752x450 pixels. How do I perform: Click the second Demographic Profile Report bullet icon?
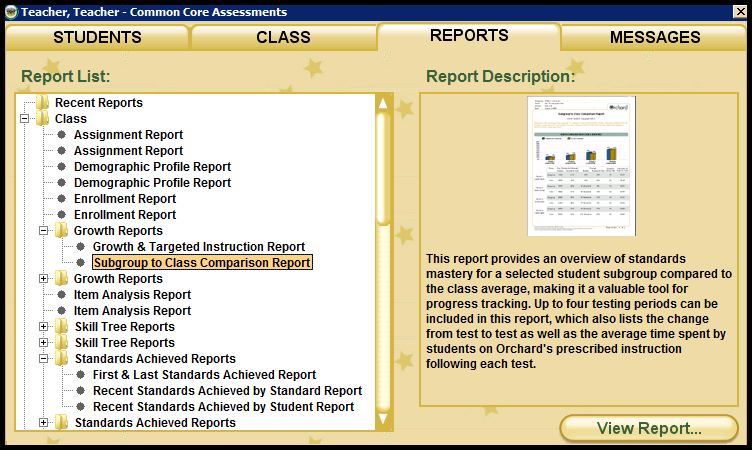point(61,183)
